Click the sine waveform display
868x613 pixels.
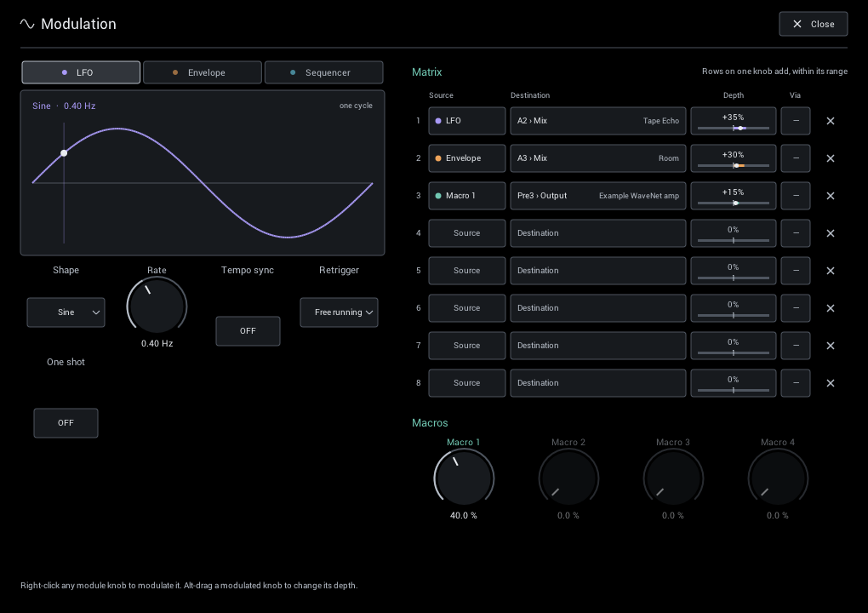[203, 173]
